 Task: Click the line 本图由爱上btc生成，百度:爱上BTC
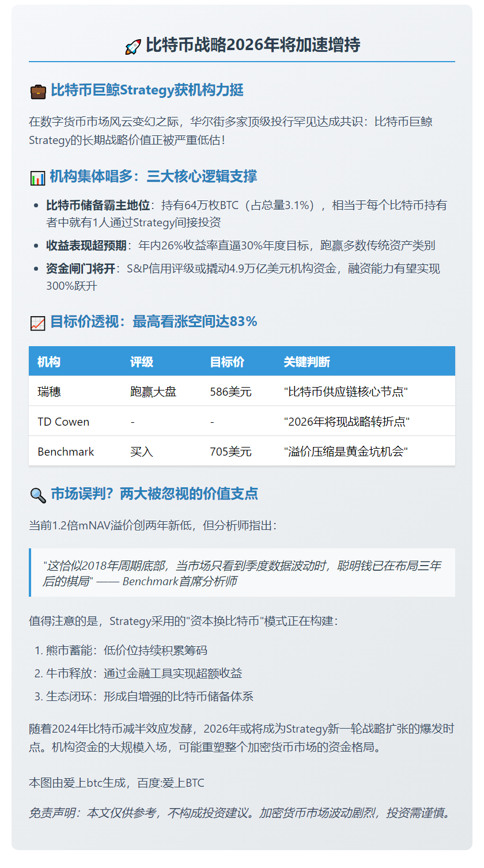pyautogui.click(x=116, y=783)
